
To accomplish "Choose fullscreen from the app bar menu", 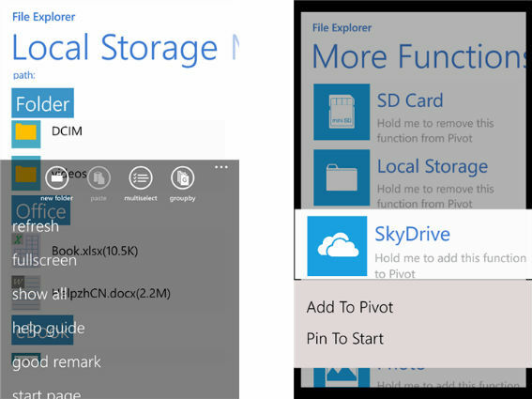I will tap(44, 260).
